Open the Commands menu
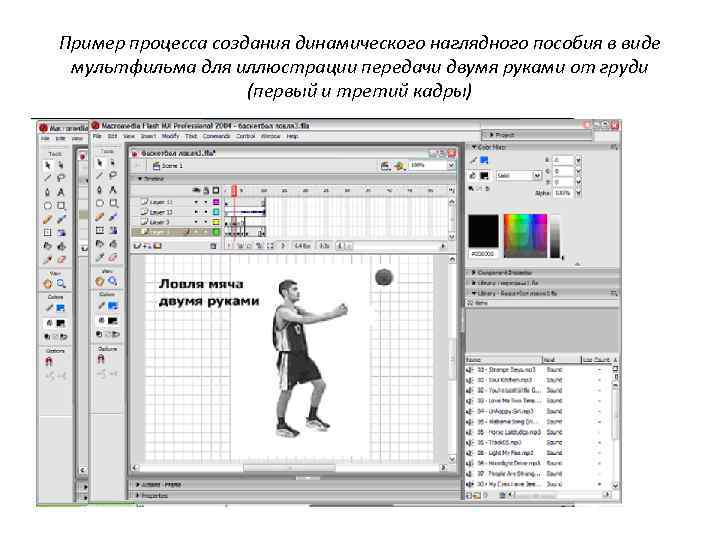This screenshot has width=720, height=540. (x=216, y=136)
